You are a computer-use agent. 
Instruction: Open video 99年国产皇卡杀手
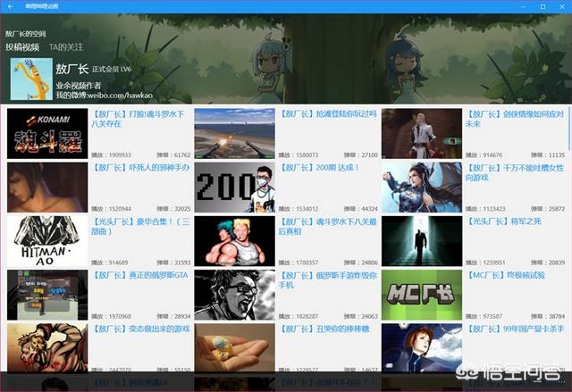pos(515,329)
